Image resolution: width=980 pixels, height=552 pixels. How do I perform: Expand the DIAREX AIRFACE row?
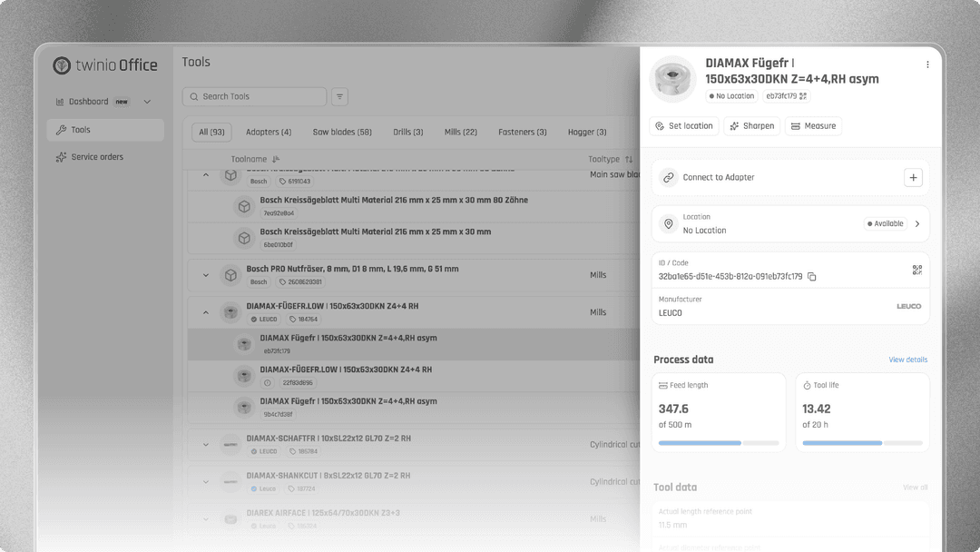pos(206,519)
